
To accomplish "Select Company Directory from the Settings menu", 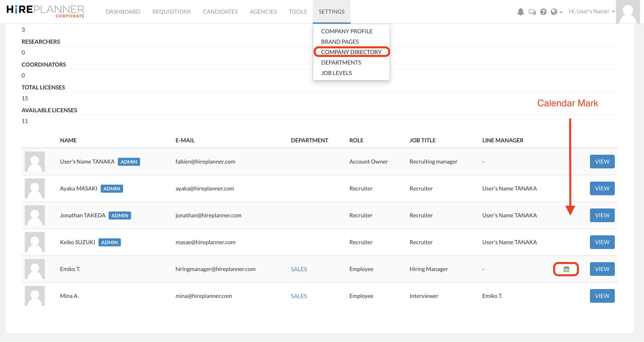I will [351, 52].
